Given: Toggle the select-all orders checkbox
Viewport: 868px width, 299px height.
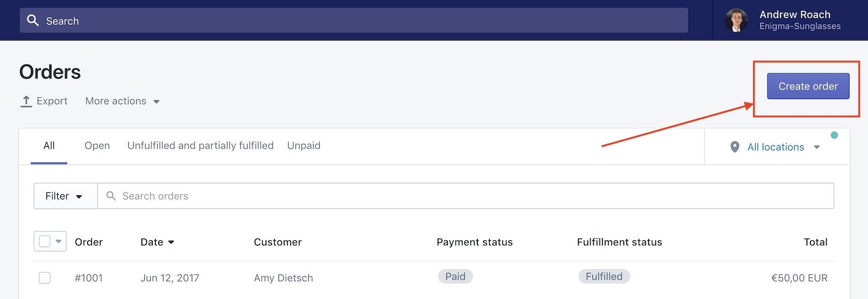Looking at the screenshot, I should [45, 241].
